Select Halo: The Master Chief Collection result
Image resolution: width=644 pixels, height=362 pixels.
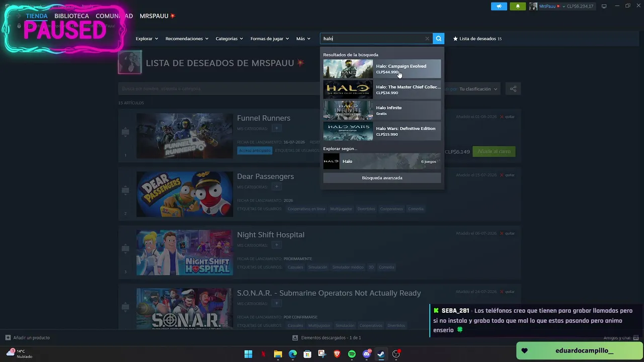(382, 89)
